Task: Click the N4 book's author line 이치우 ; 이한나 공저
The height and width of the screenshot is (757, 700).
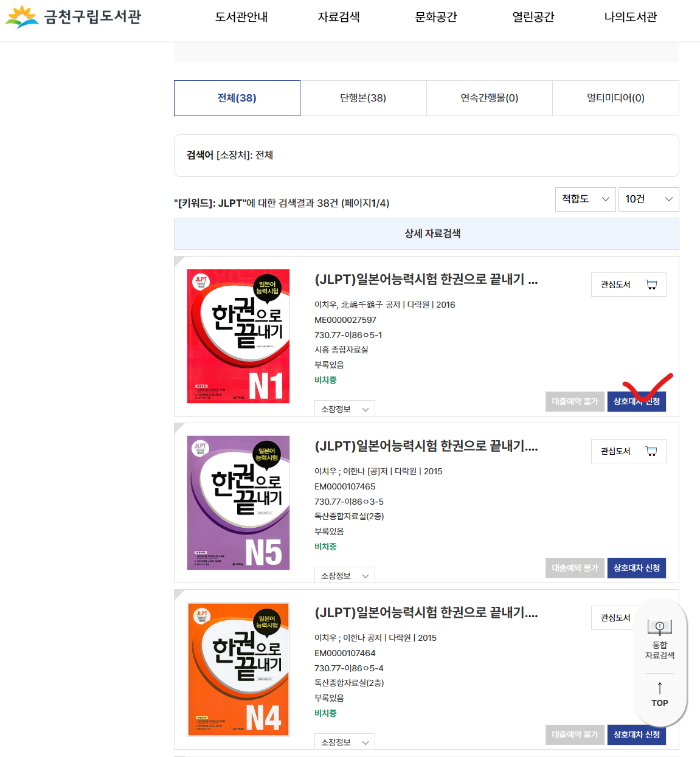Action: (x=376, y=638)
